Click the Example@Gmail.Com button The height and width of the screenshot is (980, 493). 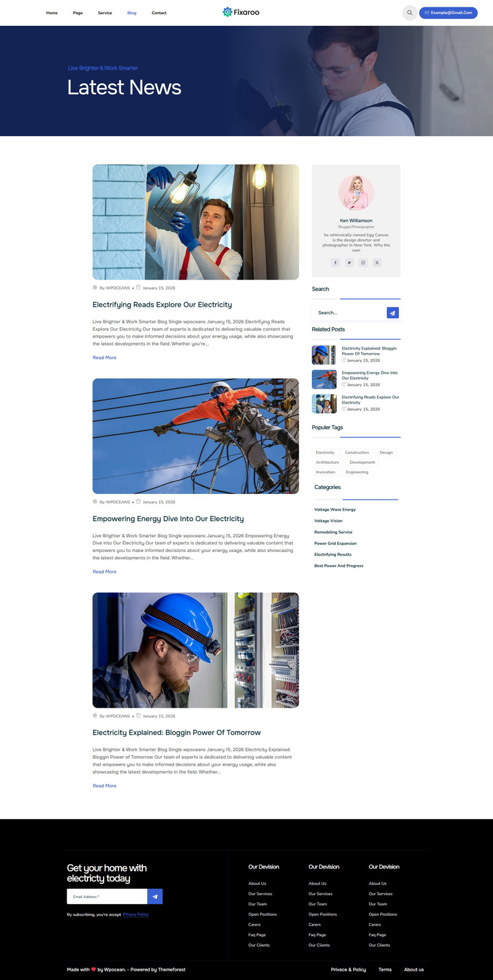coord(448,12)
